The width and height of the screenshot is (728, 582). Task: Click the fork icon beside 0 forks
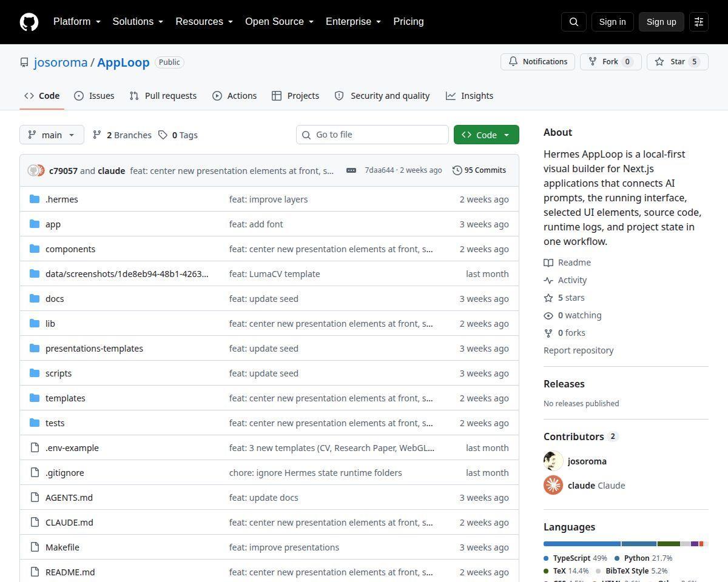coord(548,333)
